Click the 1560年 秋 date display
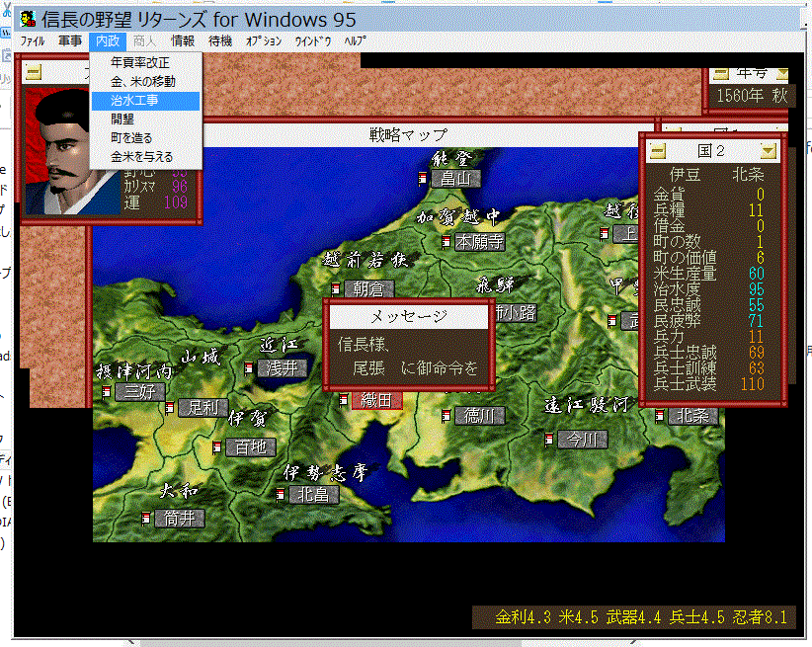Viewport: 812px width, 647px height. pyautogui.click(x=752, y=96)
